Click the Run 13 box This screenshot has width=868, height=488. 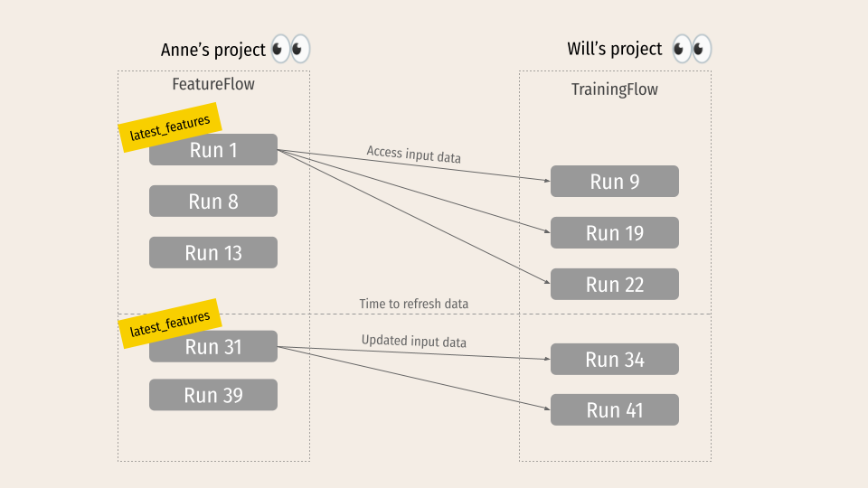(x=213, y=252)
